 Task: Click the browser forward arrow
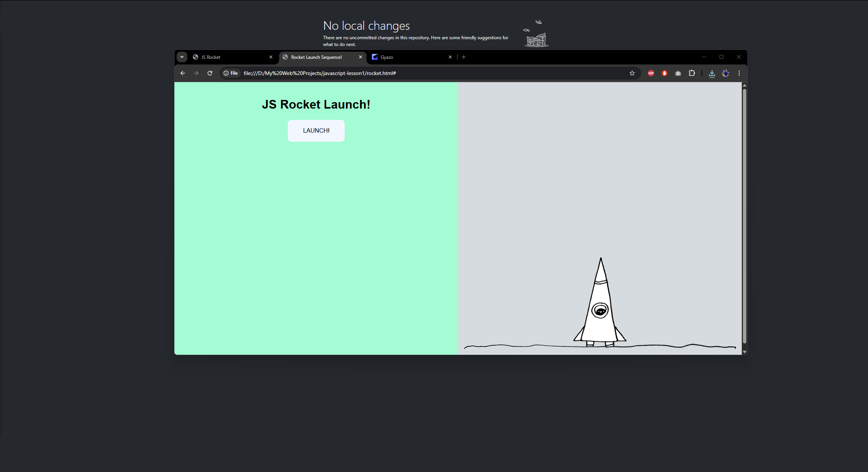[x=196, y=73]
